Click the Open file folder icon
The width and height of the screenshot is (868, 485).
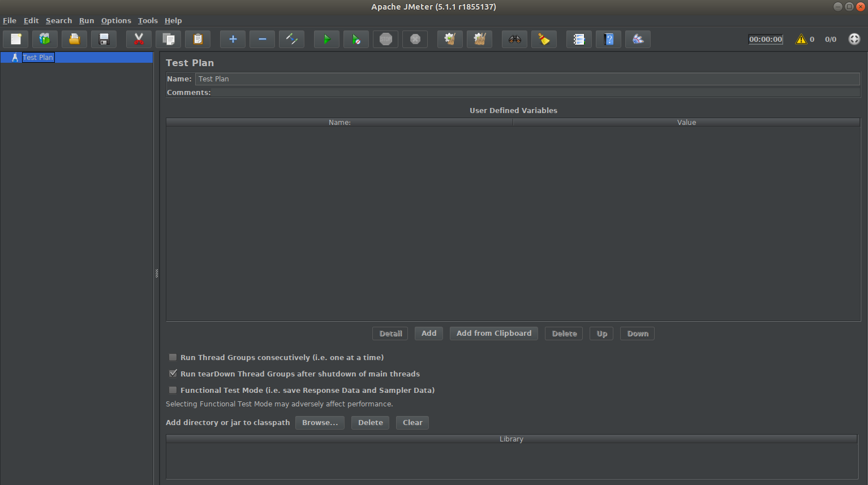pos(74,39)
